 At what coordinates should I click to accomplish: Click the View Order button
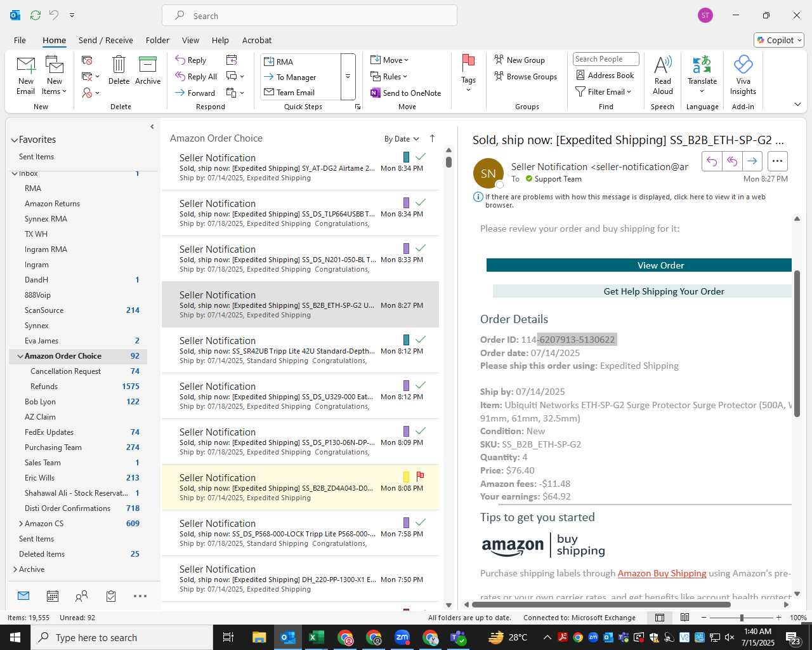tap(639, 265)
